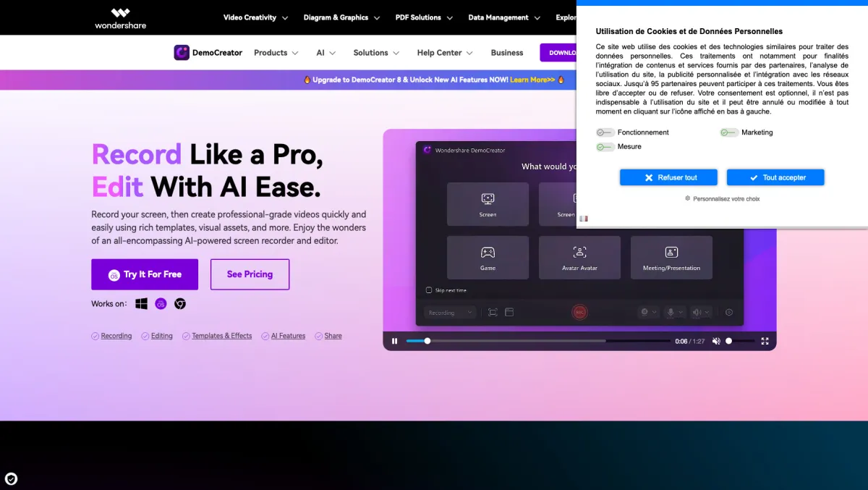Screen dimensions: 868x490
Task: Click the macOS platform icon
Action: 161,304
